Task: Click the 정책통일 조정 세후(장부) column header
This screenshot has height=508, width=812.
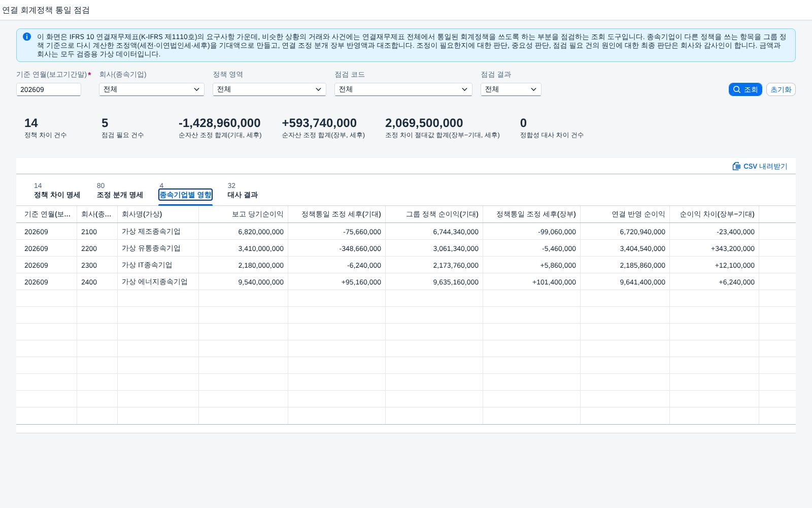Action: click(532, 214)
